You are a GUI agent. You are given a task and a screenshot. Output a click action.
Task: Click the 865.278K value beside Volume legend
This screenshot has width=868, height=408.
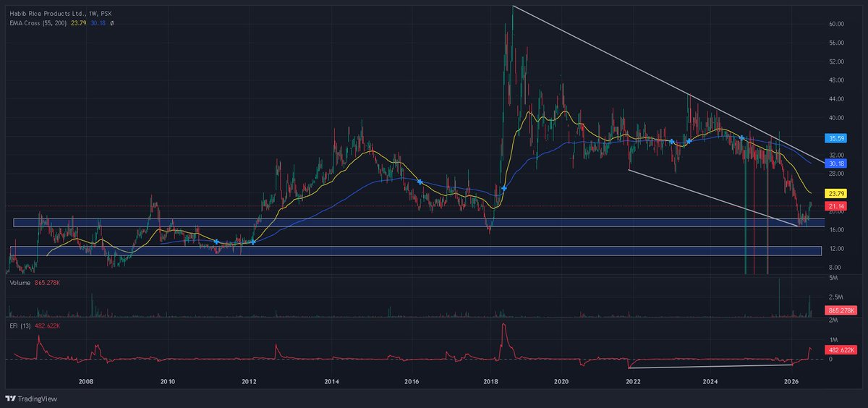(48, 282)
